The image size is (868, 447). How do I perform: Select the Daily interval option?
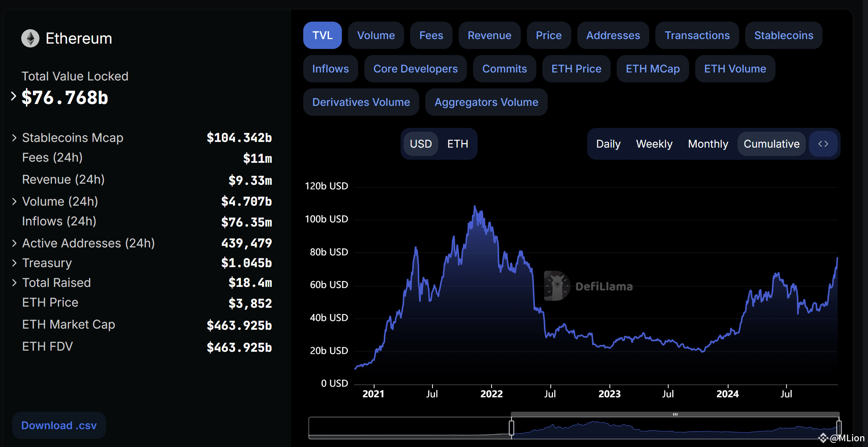pyautogui.click(x=608, y=144)
